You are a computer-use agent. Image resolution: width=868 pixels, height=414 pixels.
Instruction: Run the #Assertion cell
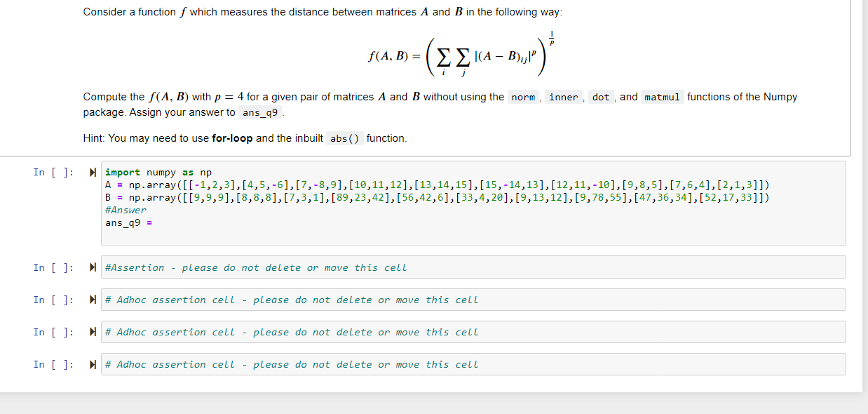pyautogui.click(x=93, y=267)
